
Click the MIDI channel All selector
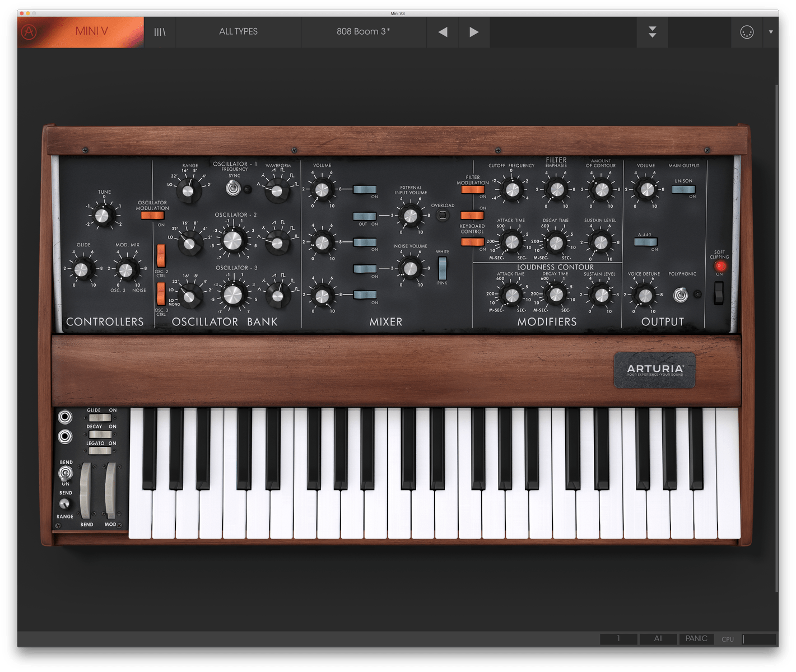pyautogui.click(x=658, y=638)
